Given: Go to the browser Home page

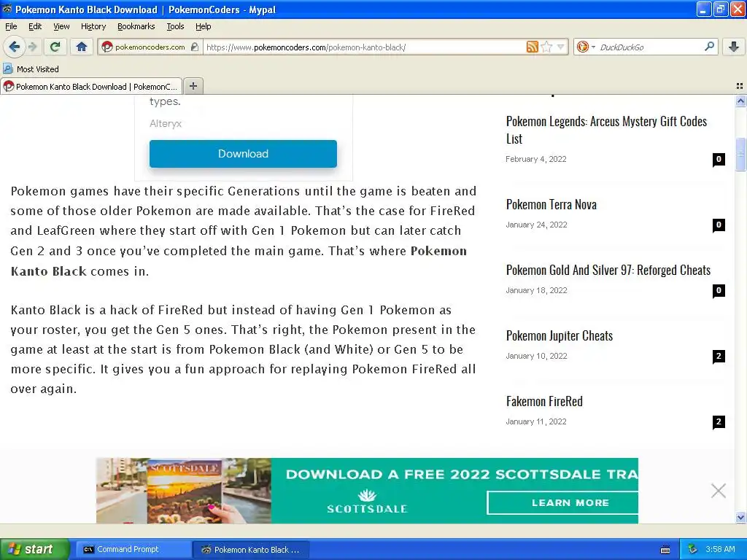Looking at the screenshot, I should coord(82,47).
